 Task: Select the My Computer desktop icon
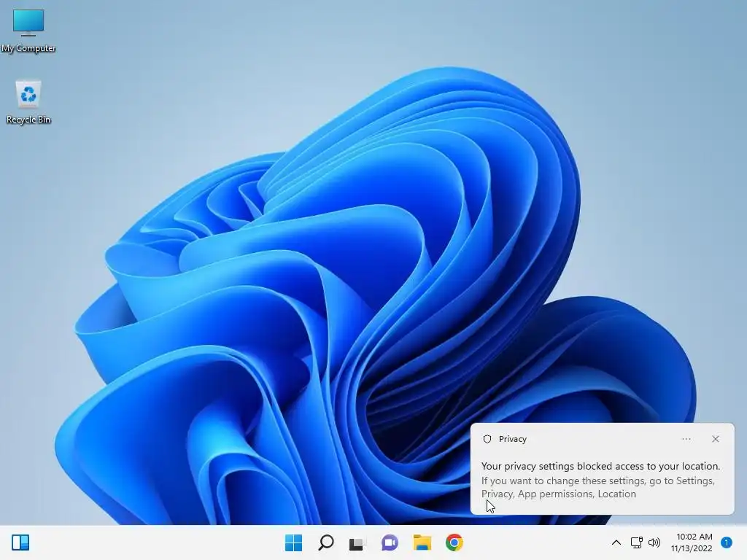coord(28,31)
